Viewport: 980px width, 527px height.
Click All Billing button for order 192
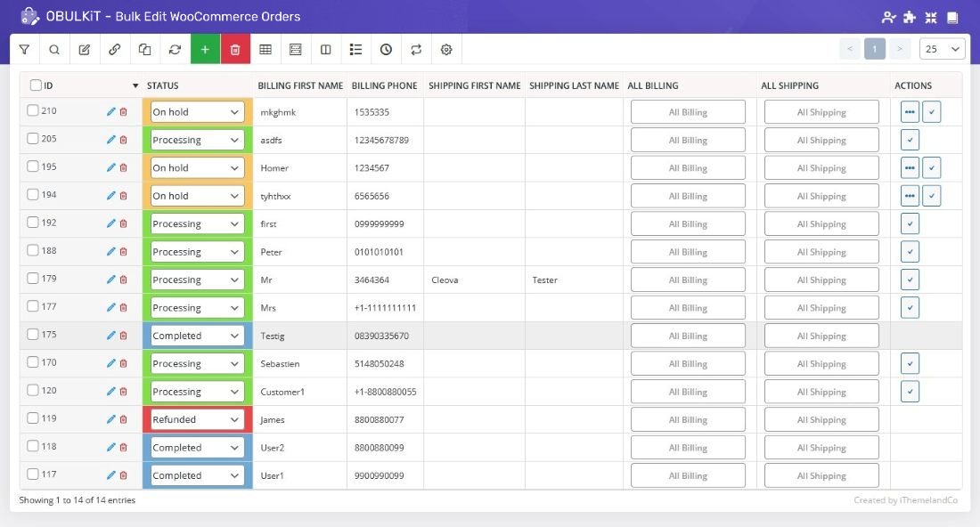coord(688,224)
